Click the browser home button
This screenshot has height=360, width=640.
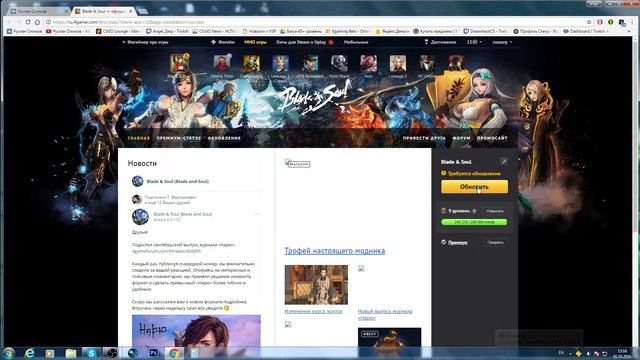(37, 22)
